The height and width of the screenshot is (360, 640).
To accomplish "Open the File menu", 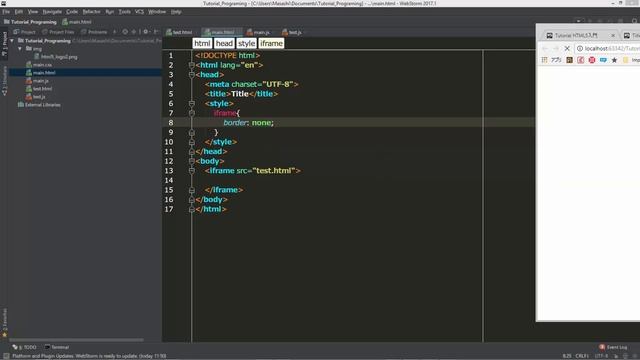I will point(6,12).
